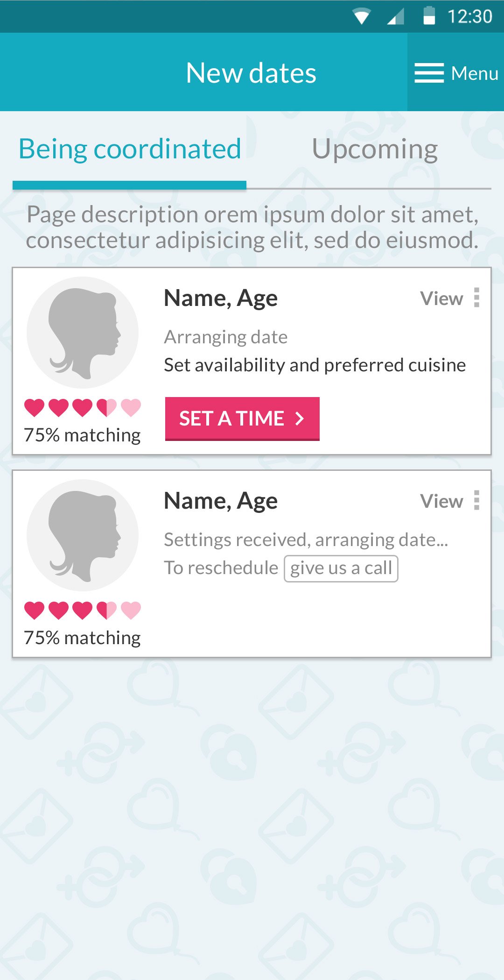Switch to the Upcoming tab

(x=375, y=149)
